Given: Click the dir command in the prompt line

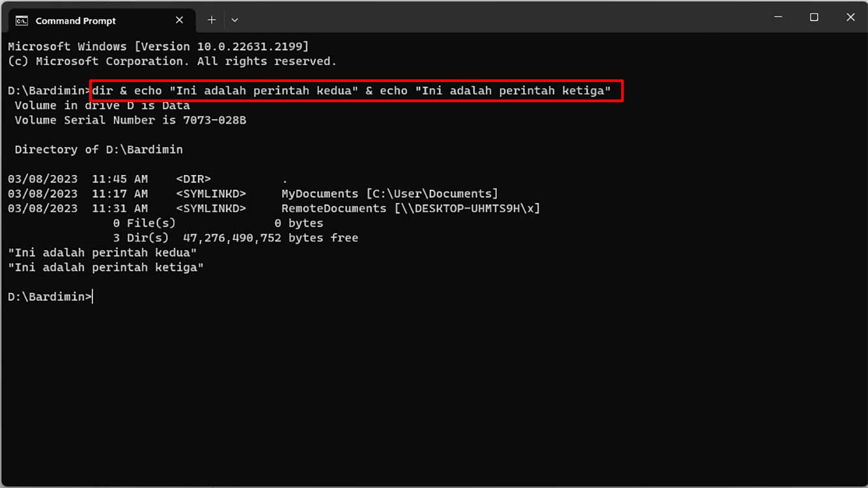Looking at the screenshot, I should click(102, 90).
